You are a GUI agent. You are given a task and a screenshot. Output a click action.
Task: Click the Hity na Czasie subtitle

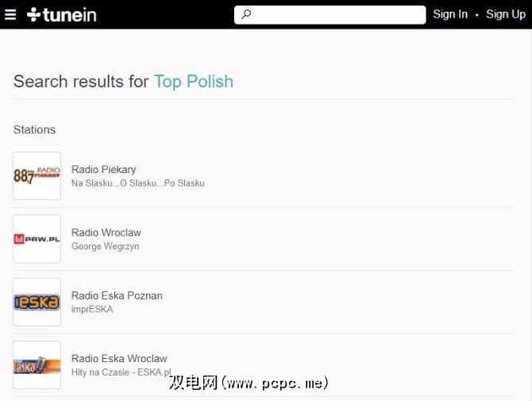[x=121, y=372]
